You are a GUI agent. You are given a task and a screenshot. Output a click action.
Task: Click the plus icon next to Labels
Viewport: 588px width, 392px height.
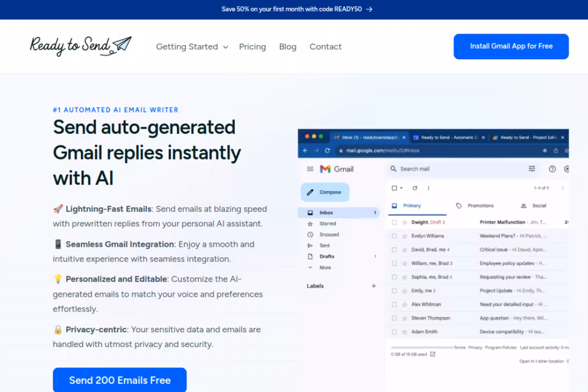[374, 286]
